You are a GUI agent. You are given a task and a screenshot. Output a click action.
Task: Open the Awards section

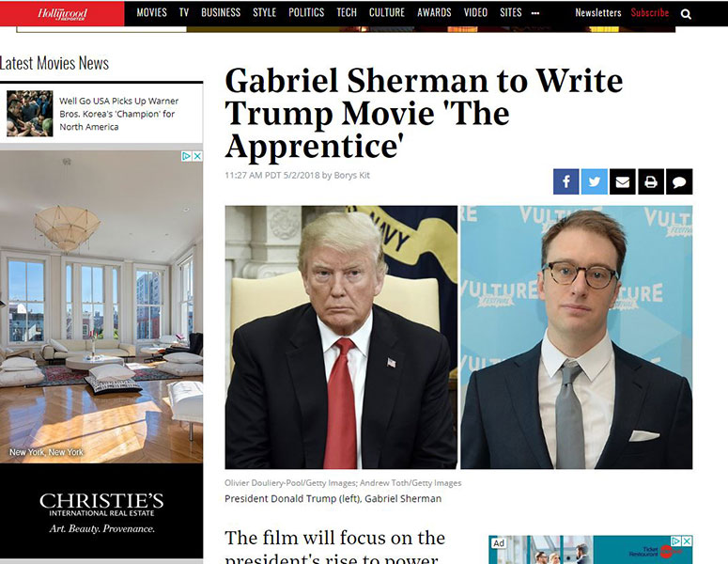point(434,12)
